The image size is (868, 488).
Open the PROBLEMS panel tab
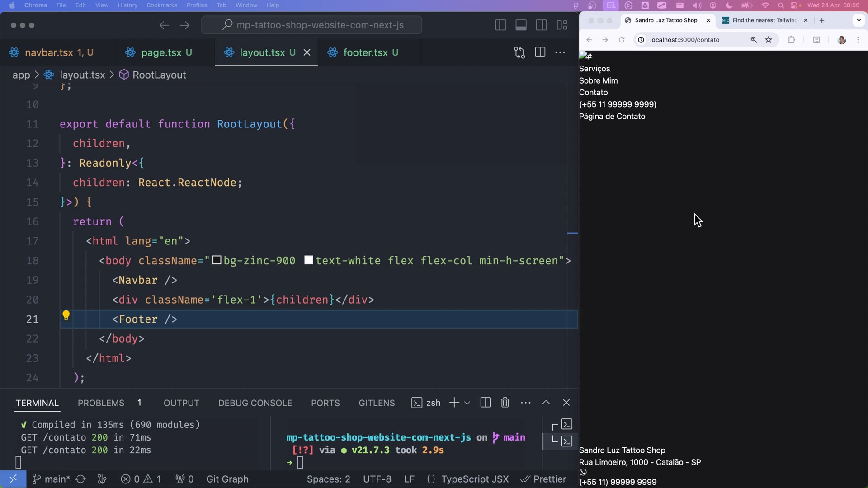(101, 403)
